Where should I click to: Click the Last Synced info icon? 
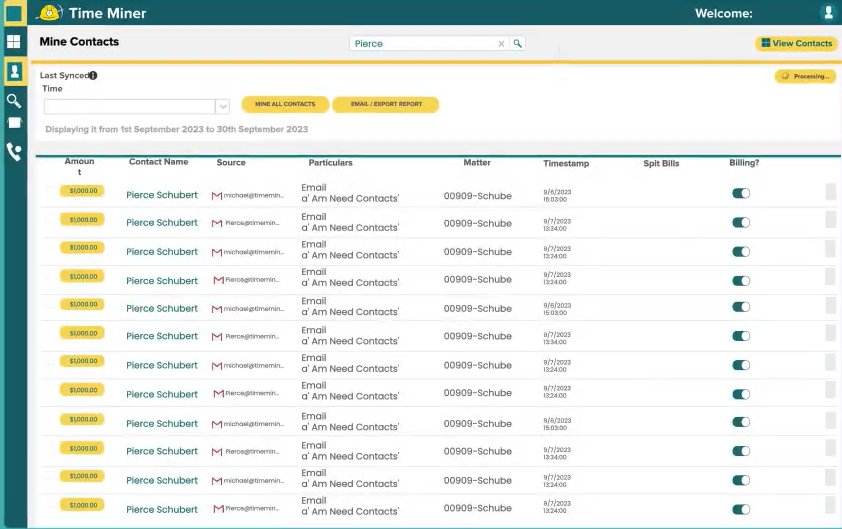pyautogui.click(x=93, y=76)
